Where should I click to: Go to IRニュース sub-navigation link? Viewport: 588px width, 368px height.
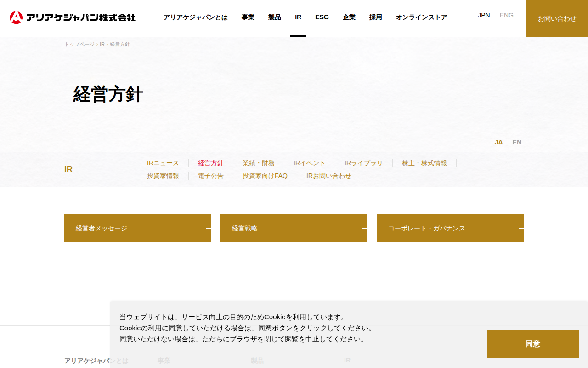click(x=163, y=163)
